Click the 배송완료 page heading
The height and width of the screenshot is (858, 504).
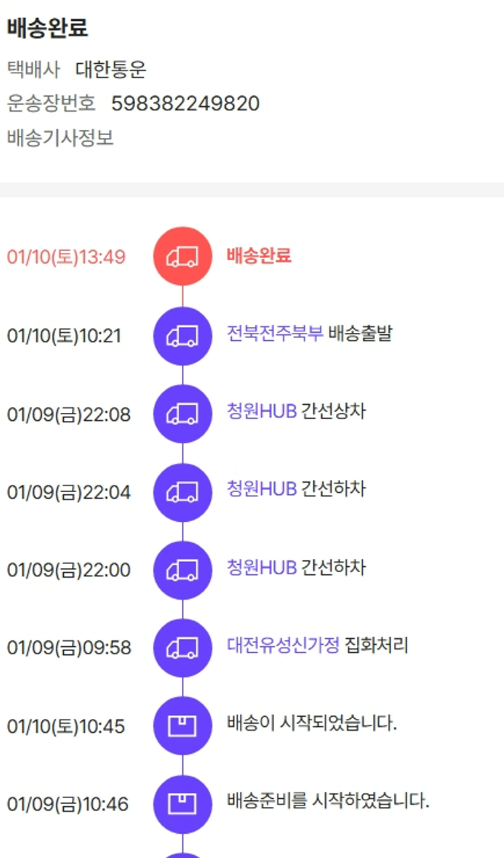click(x=48, y=28)
